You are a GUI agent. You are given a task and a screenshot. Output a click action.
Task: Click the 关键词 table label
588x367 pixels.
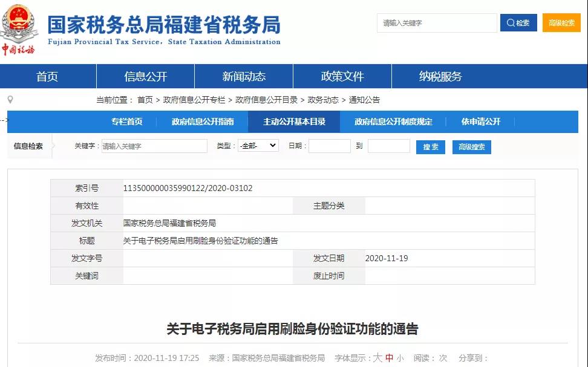pyautogui.click(x=87, y=276)
